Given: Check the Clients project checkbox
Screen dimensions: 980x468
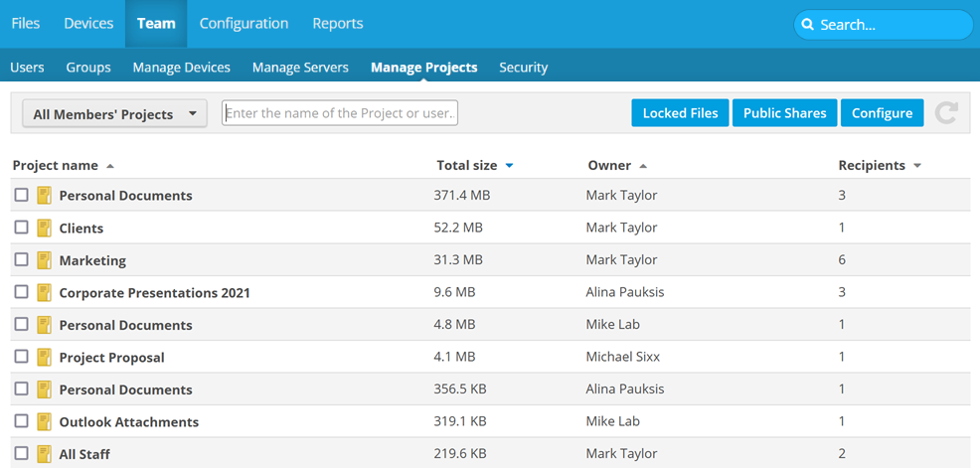Looking at the screenshot, I should tap(21, 228).
